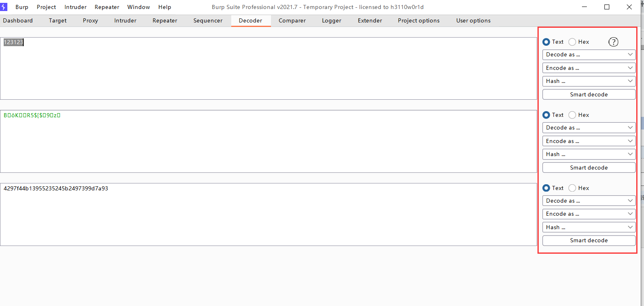
Task: Expand 'Decode as' dropdown for the 123123 panel
Action: (x=589, y=54)
